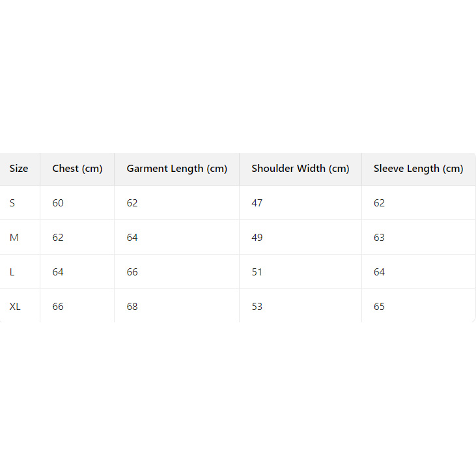Select garment length 66 for size L
This screenshot has height=476, width=476.
click(x=132, y=272)
